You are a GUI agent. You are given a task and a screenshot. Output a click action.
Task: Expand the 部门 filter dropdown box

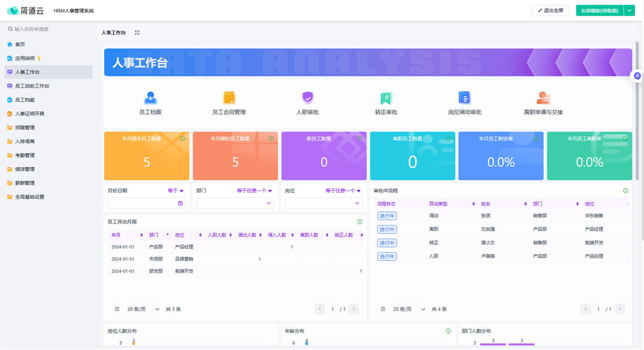(x=235, y=203)
